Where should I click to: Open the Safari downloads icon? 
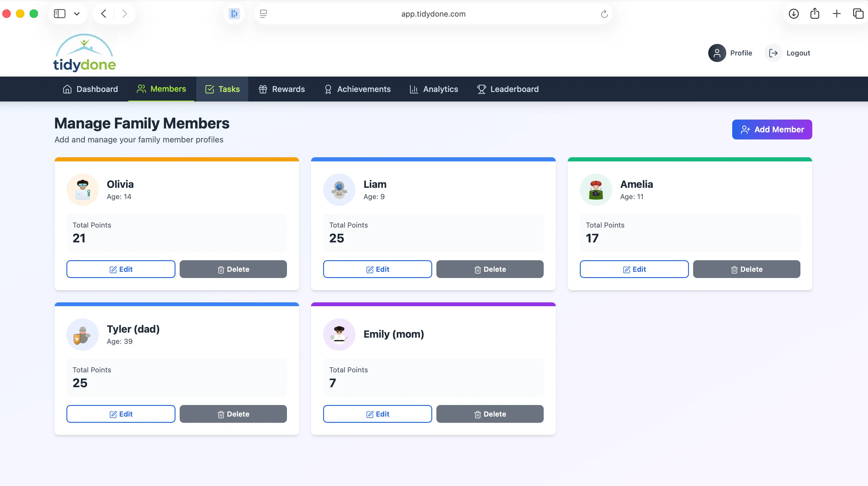click(x=794, y=14)
